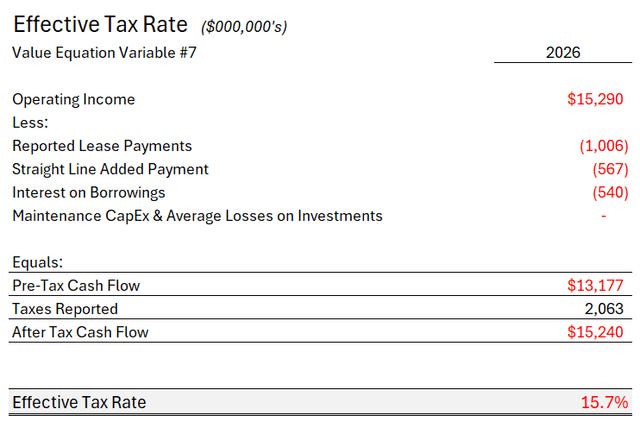Click the Reported Lease Payments label
Image resolution: width=640 pixels, height=428 pixels.
pyautogui.click(x=102, y=146)
